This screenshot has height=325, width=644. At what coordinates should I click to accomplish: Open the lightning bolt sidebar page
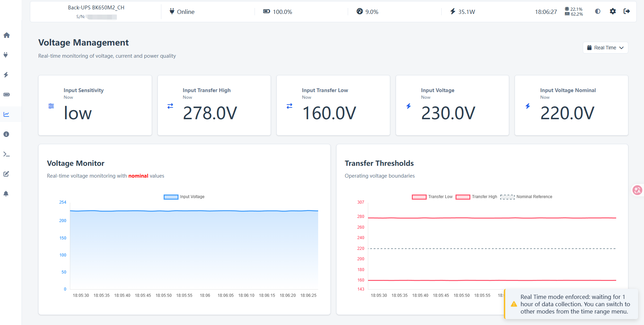click(6, 75)
